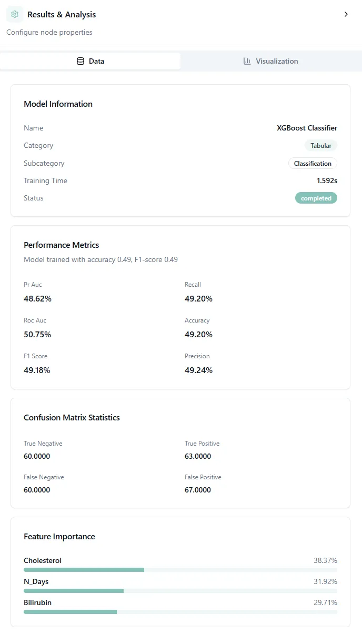Click the XGBoost Classifier model name
Image resolution: width=362 pixels, height=644 pixels.
[x=307, y=128]
